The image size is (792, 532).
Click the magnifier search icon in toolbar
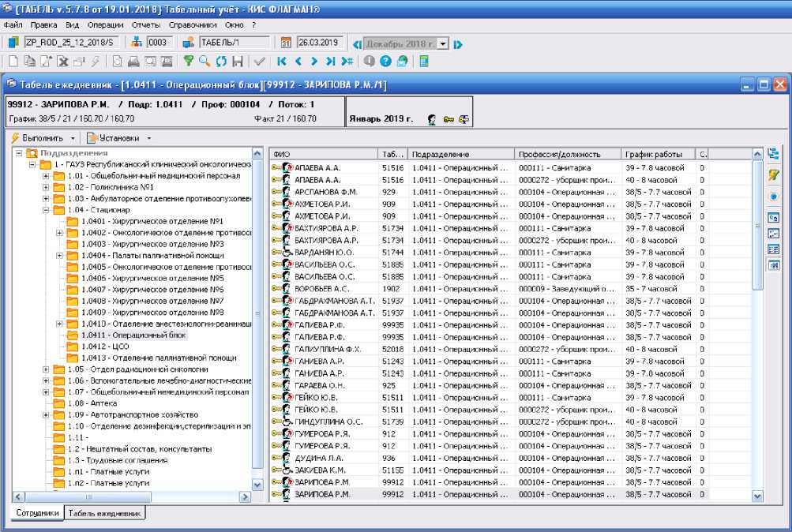coord(204,62)
